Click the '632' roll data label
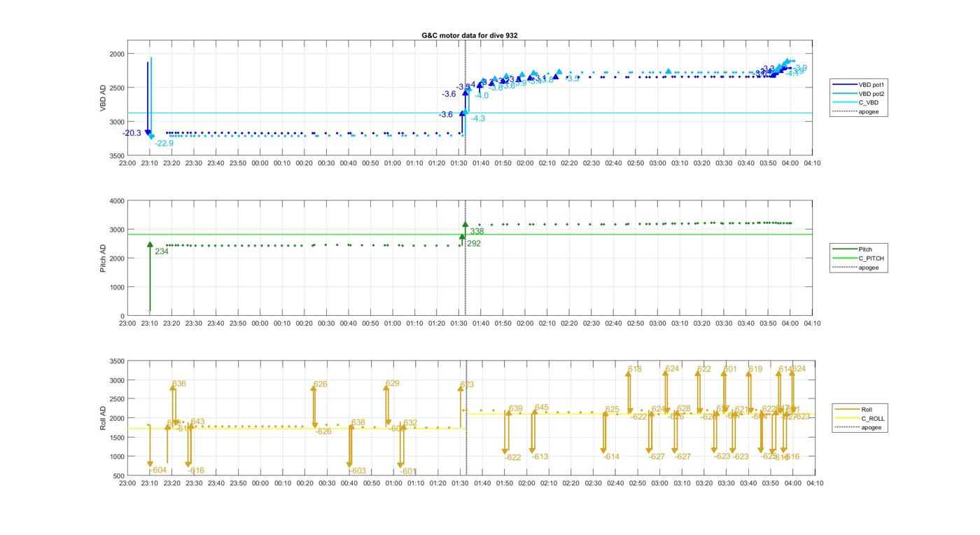 pyautogui.click(x=410, y=423)
